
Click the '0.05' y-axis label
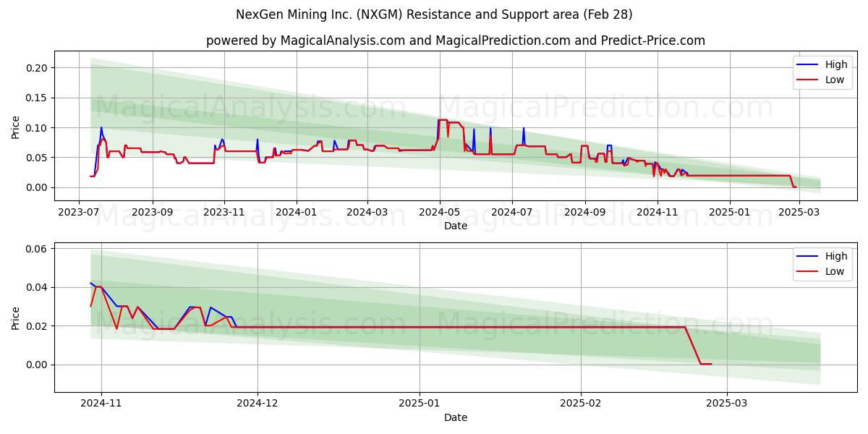(x=38, y=158)
